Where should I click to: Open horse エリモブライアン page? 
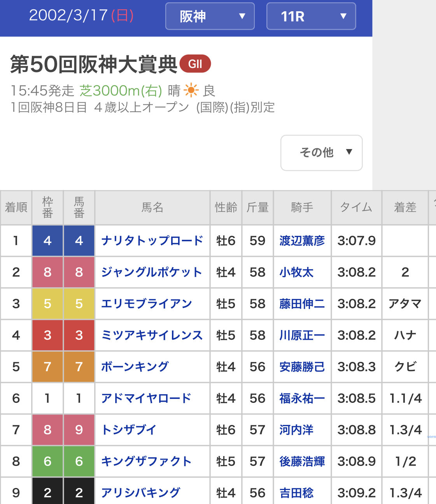pos(146,304)
